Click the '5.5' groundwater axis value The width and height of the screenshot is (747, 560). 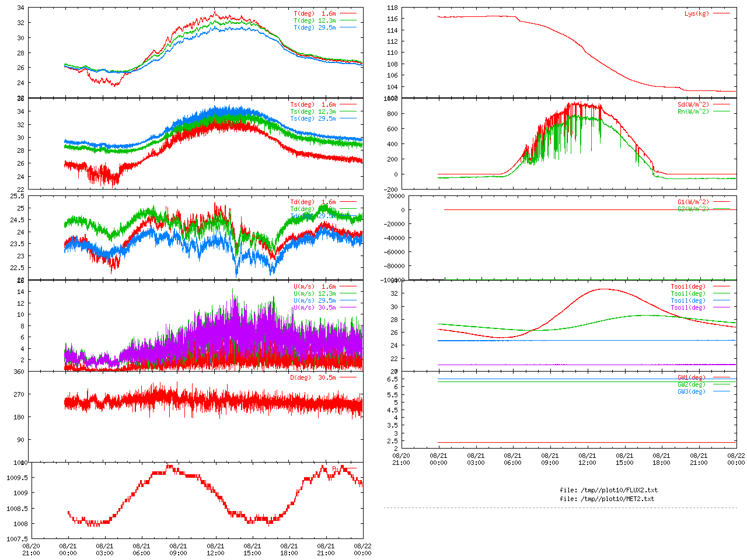[392, 395]
